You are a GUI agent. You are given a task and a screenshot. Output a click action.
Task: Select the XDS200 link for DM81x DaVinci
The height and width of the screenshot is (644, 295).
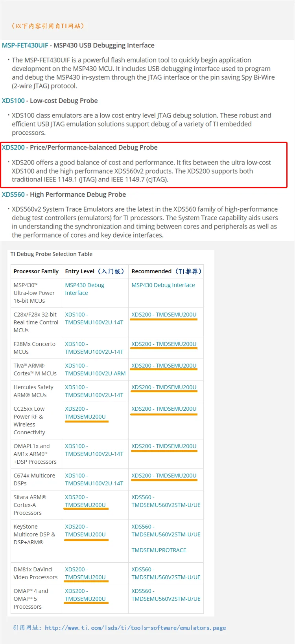(85, 573)
